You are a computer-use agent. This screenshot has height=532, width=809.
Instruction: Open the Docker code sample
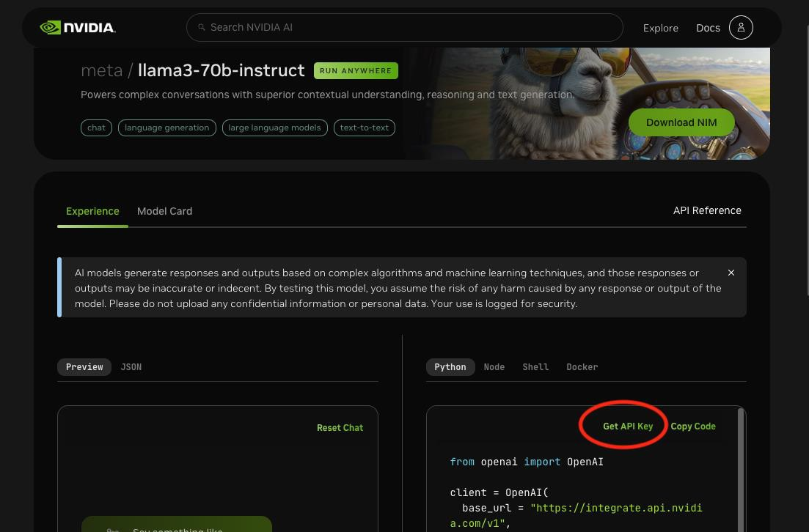(582, 367)
